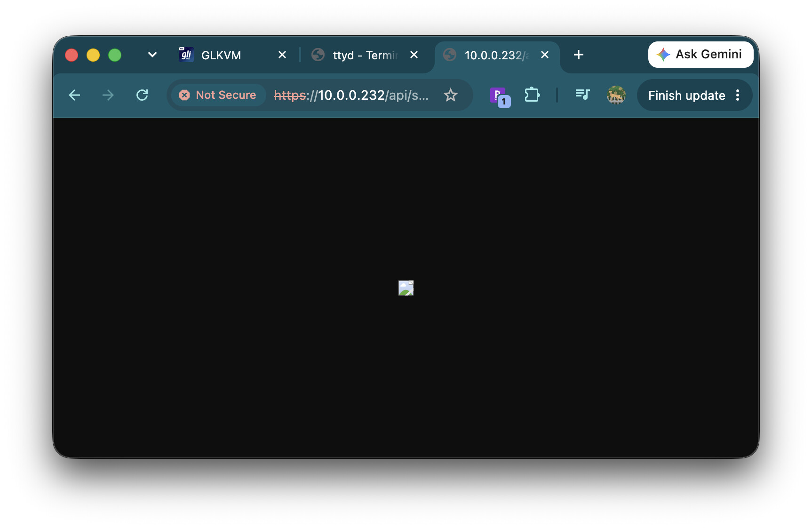Open the Not Secure site info
The width and height of the screenshot is (812, 528).
click(218, 95)
